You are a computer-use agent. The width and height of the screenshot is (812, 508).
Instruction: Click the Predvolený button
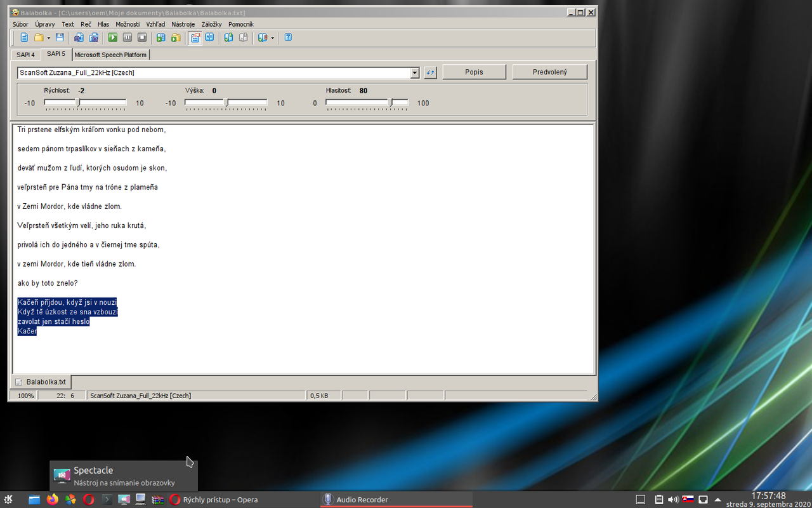(550, 72)
